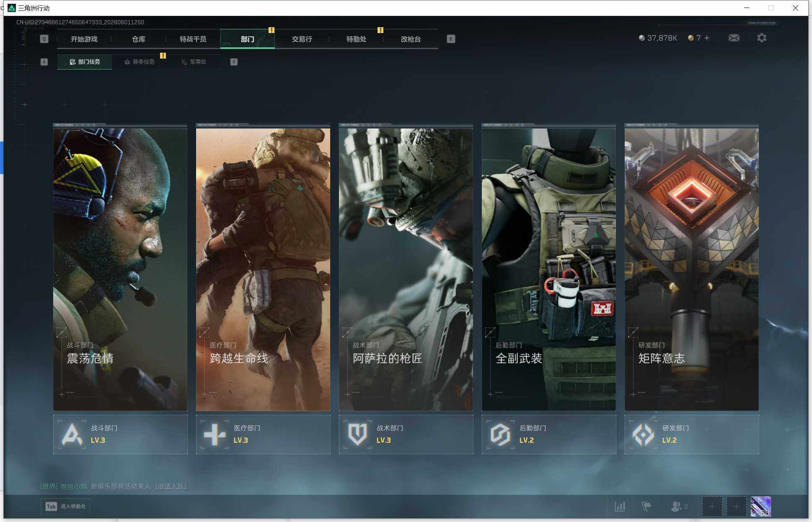Click the 研发部门 diamond emblem icon
The height and width of the screenshot is (522, 812).
tap(643, 434)
